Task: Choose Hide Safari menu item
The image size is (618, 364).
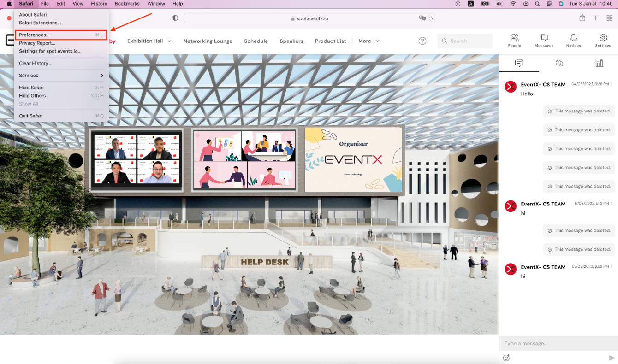Action: click(61, 88)
